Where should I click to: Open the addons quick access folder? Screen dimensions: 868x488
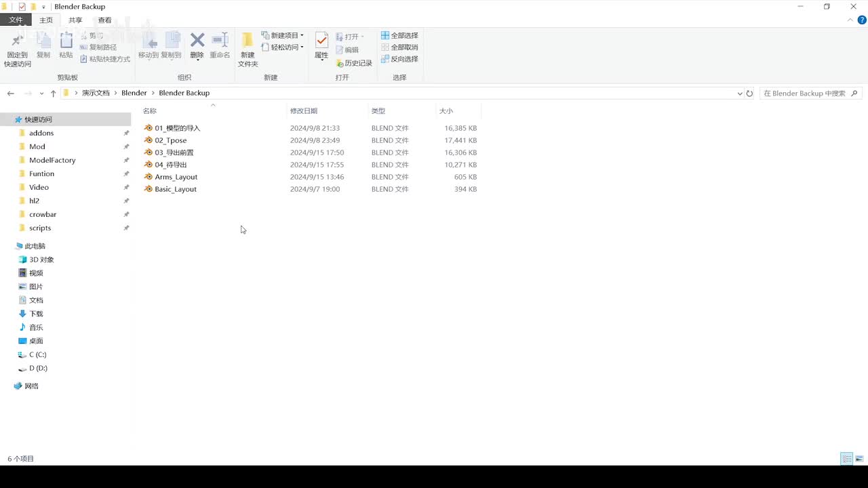pos(41,133)
